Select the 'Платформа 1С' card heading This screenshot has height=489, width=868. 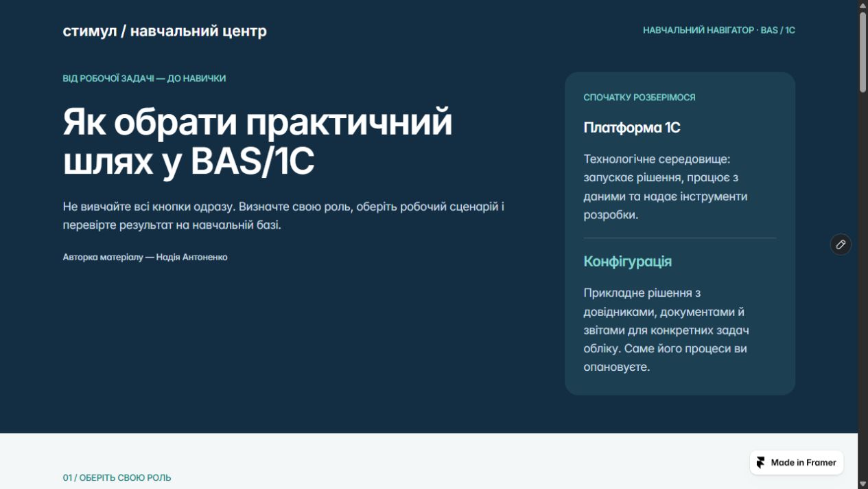[x=632, y=128]
